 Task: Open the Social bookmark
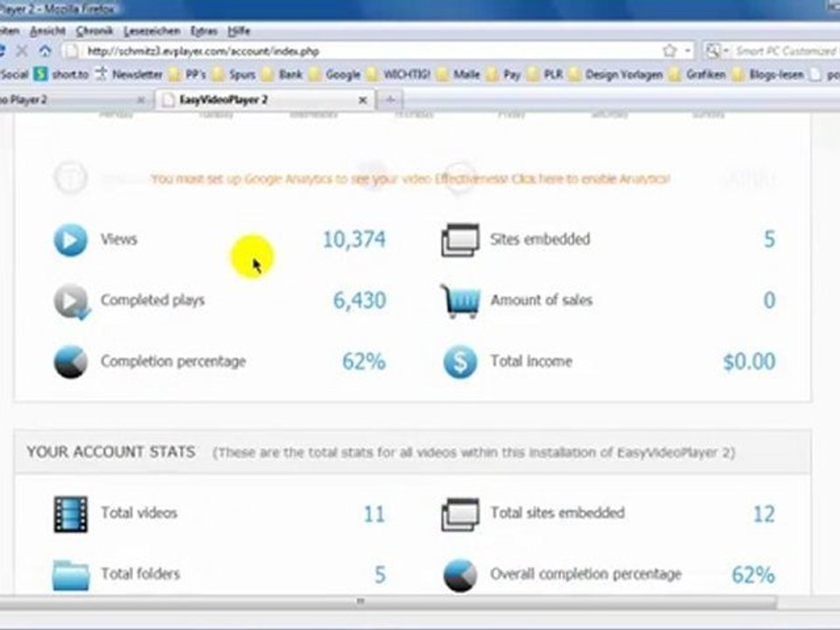(13, 73)
